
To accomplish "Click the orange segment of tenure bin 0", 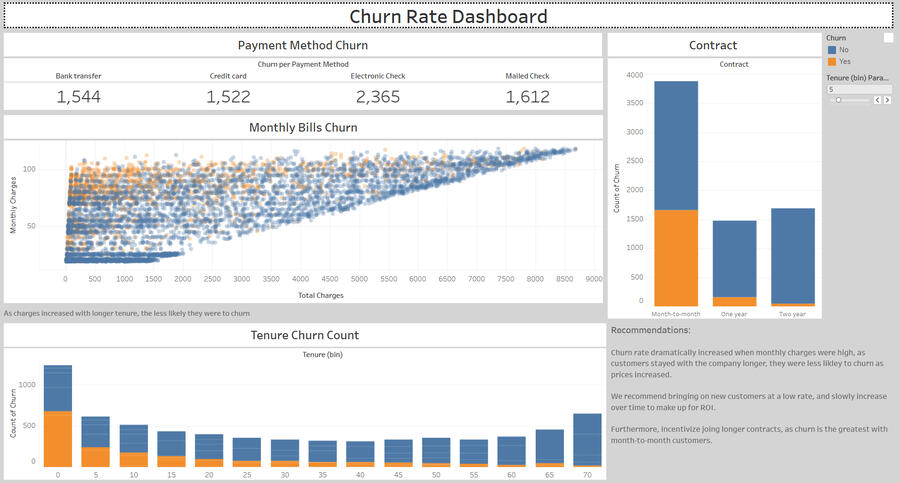I will coord(58,439).
